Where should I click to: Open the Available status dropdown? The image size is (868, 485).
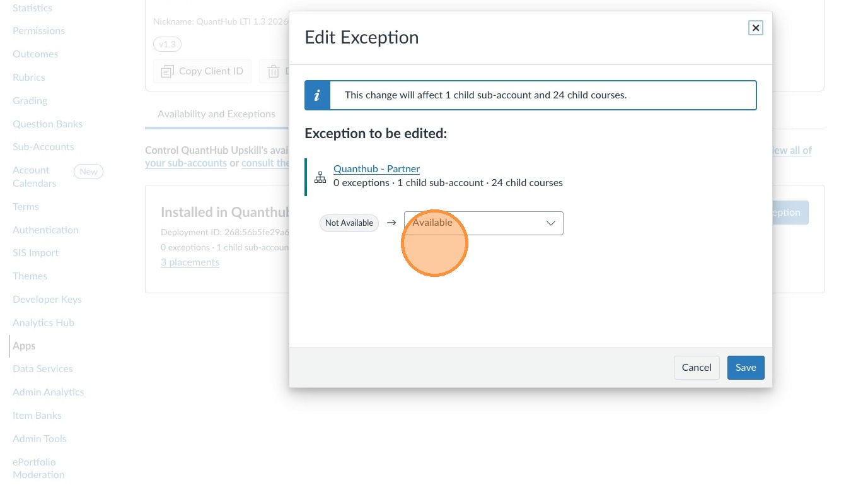(x=483, y=223)
